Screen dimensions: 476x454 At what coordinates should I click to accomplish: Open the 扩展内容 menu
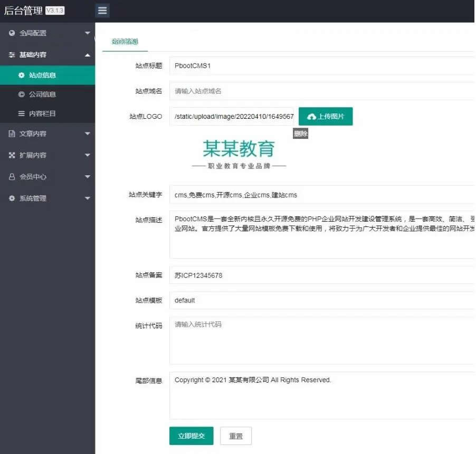pyautogui.click(x=47, y=155)
